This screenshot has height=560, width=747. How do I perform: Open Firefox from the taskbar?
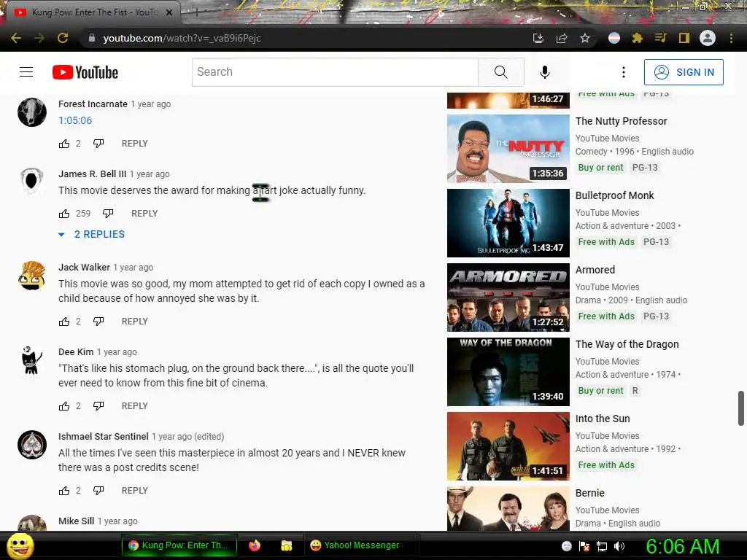[x=255, y=545]
